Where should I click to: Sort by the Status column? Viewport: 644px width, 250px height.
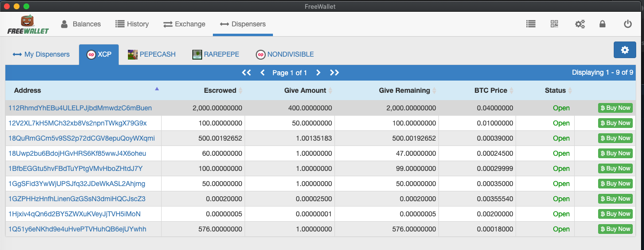(545, 90)
